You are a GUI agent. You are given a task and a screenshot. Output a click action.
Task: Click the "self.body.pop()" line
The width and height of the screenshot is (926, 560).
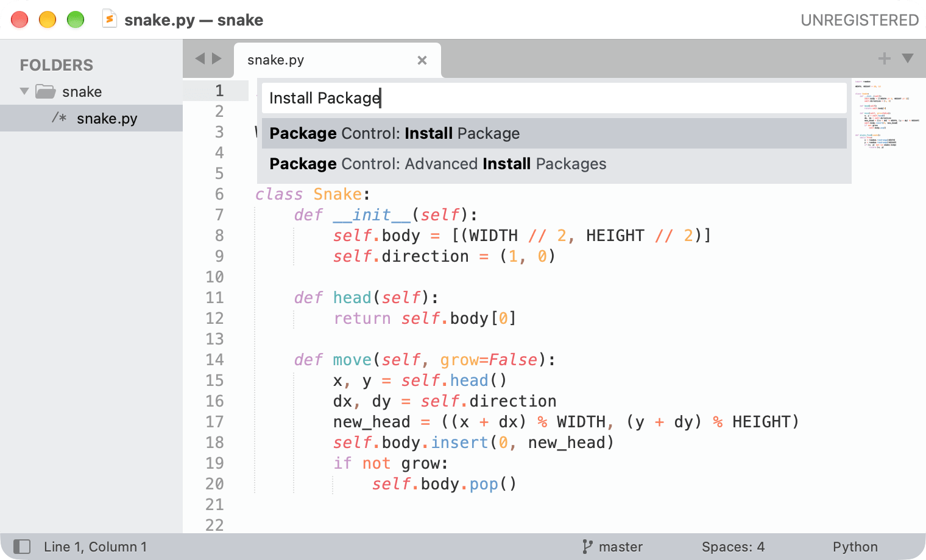(444, 484)
